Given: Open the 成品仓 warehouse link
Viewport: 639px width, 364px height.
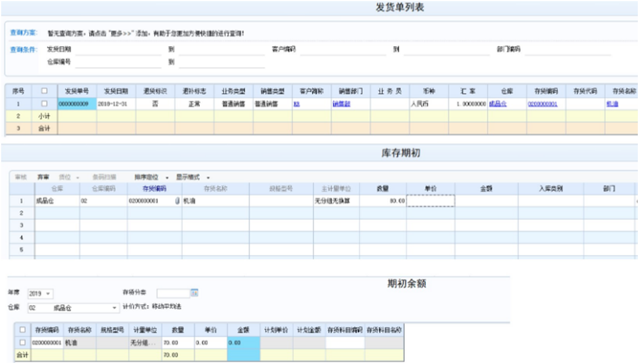Looking at the screenshot, I should (x=497, y=103).
